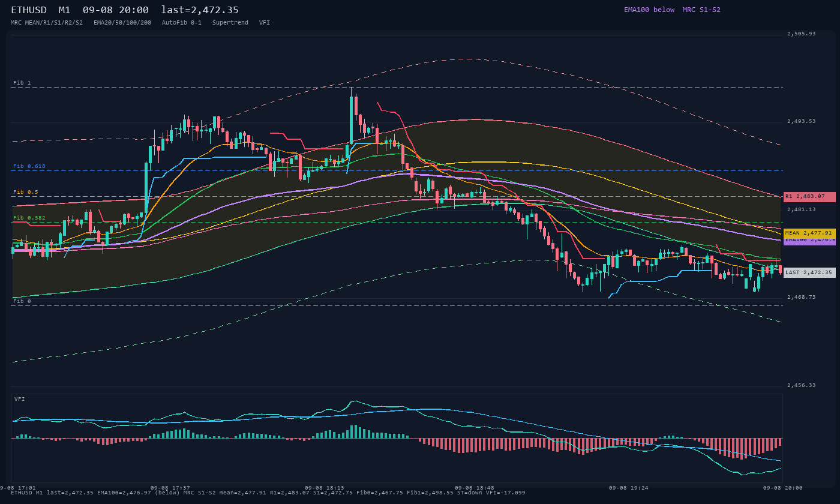The width and height of the screenshot is (840, 504).
Task: Click the bottom status summary line
Action: pyautogui.click(x=268, y=493)
